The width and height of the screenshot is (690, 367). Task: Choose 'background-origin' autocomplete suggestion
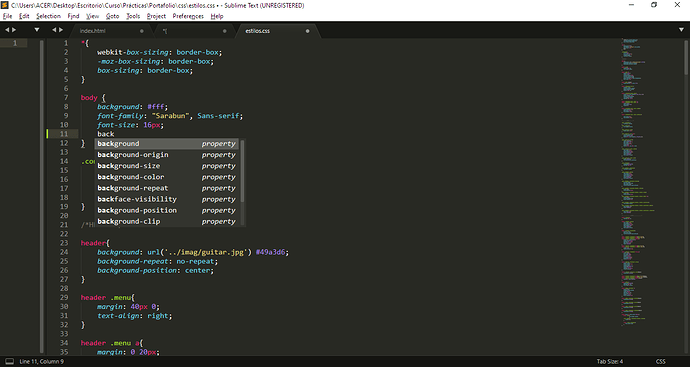pos(167,155)
